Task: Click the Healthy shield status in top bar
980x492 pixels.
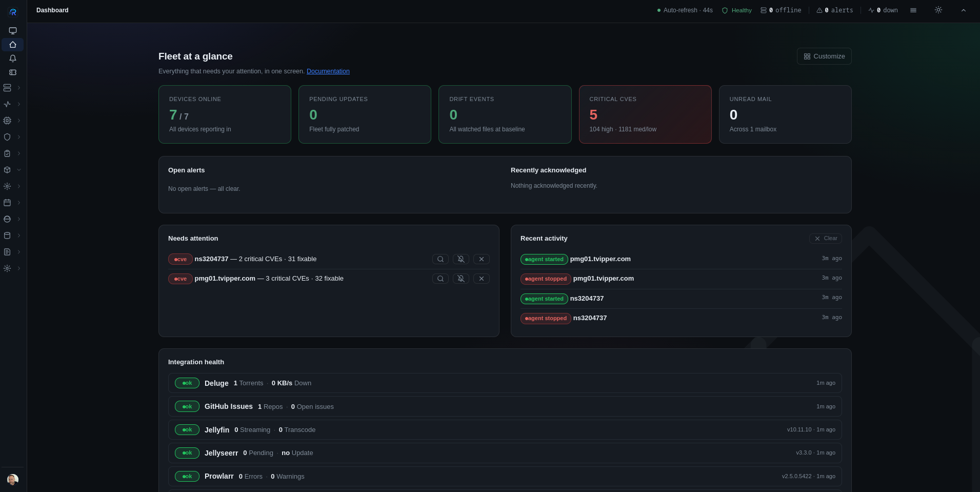Action: pyautogui.click(x=737, y=10)
